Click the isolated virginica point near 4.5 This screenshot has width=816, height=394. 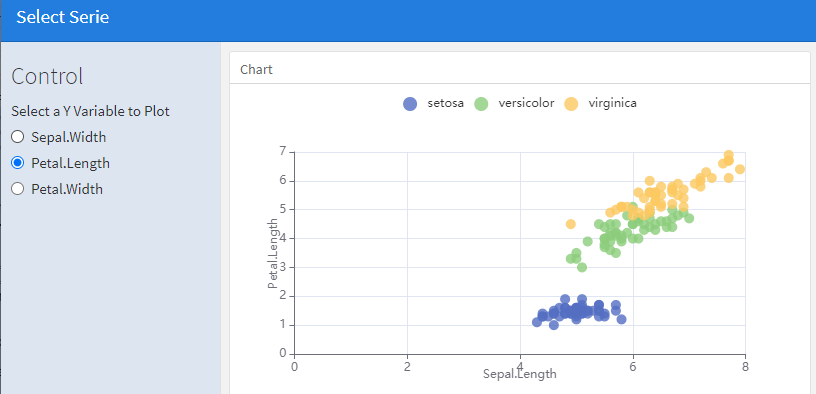[570, 224]
